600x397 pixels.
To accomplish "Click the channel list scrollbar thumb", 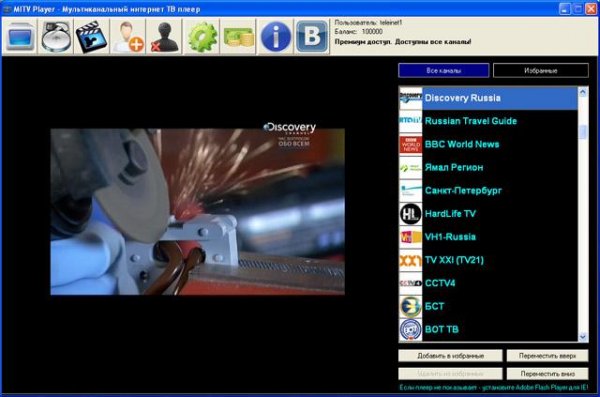I will point(583,132).
